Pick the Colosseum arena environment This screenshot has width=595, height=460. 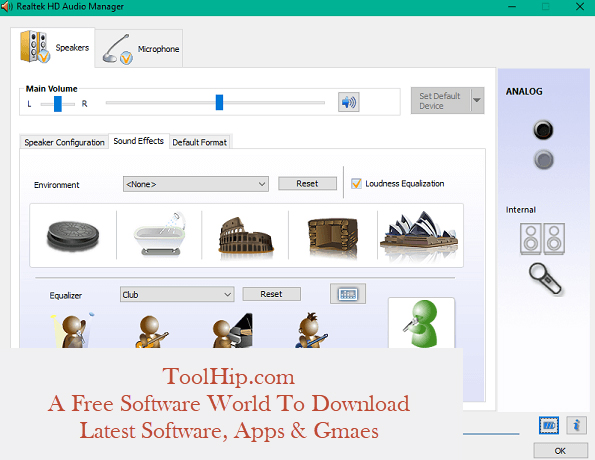point(246,236)
